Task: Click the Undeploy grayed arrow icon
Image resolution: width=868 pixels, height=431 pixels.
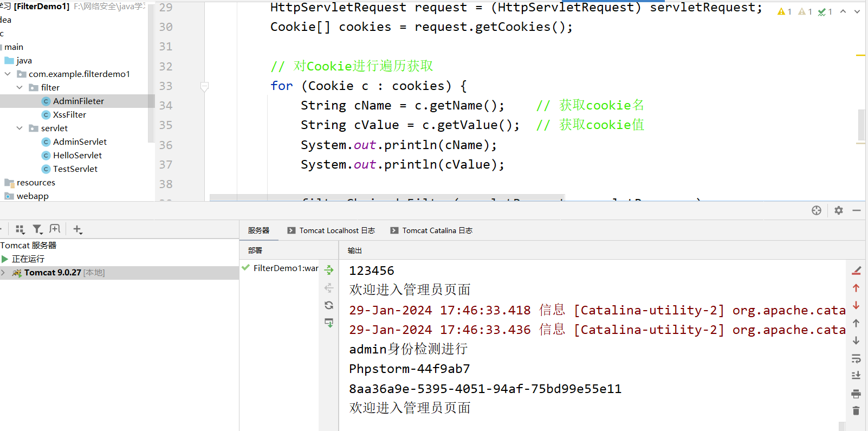Action: tap(329, 287)
